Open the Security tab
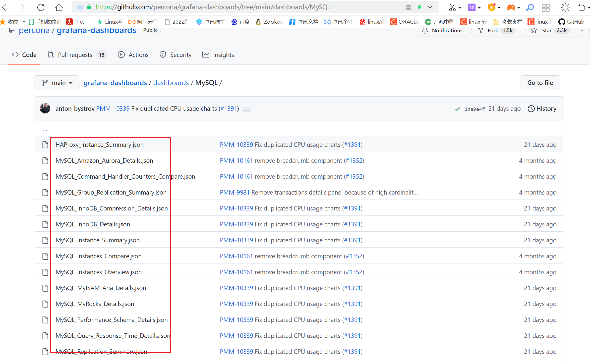Screen dimensions: 590x364 pyautogui.click(x=176, y=55)
